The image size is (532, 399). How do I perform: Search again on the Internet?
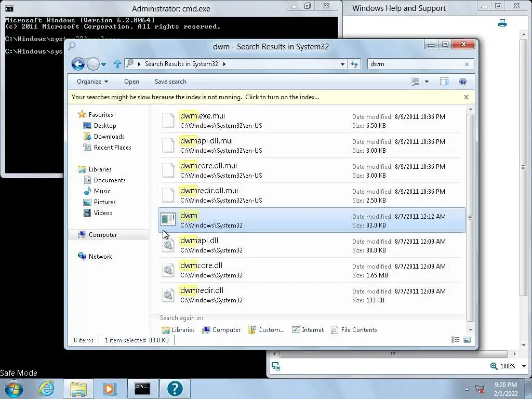[308, 330]
